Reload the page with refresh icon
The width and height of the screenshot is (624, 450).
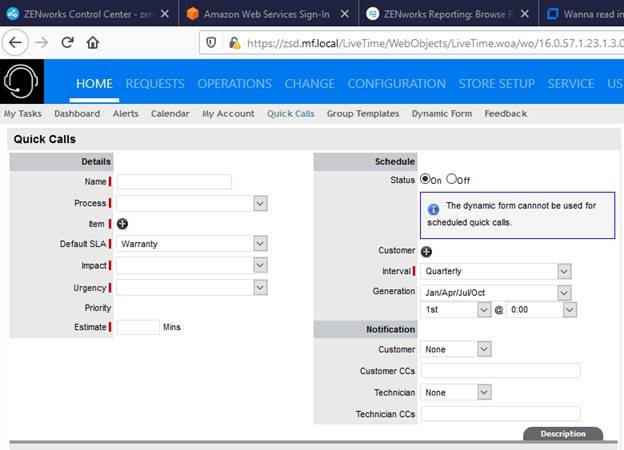pos(67,42)
